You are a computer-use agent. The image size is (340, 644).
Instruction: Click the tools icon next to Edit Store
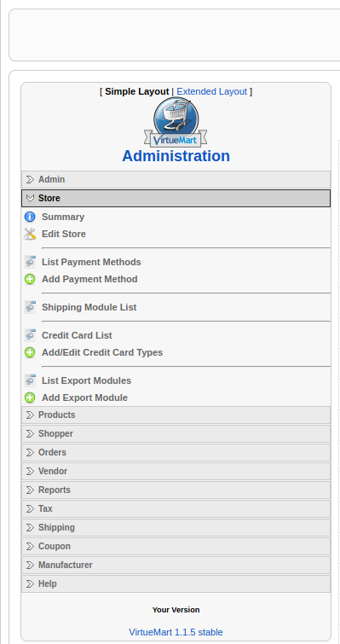point(30,234)
